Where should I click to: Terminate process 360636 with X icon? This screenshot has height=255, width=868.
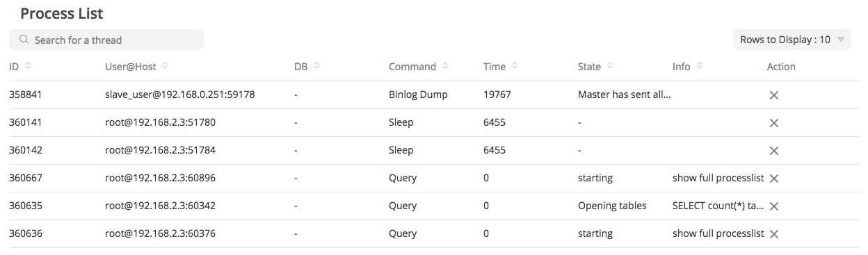(x=773, y=234)
